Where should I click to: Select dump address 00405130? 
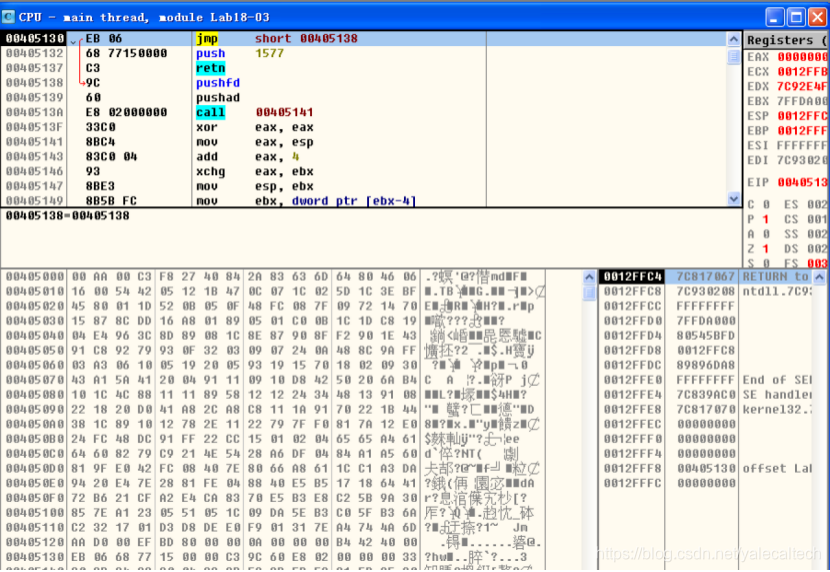tap(35, 557)
